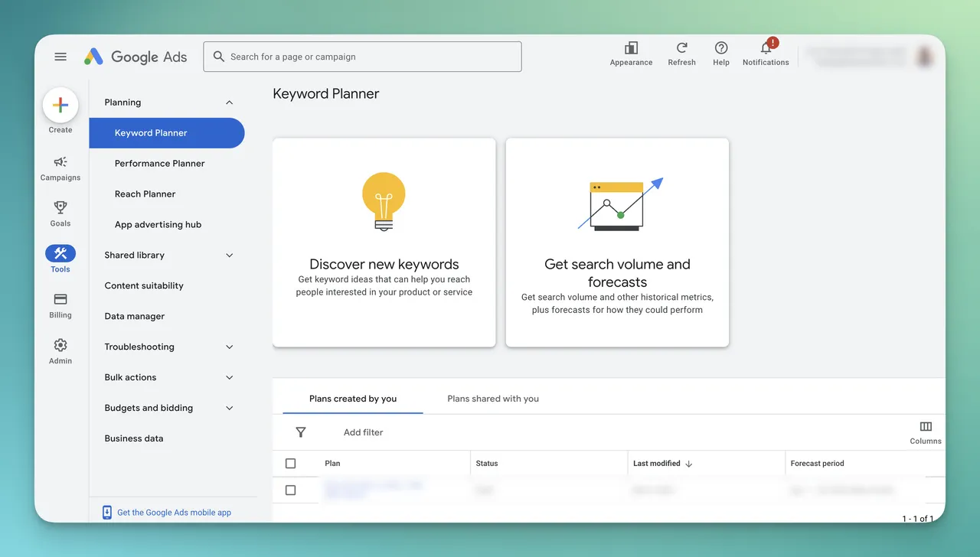Viewport: 980px width, 557px height.
Task: Open the Billing card icon
Action: 60,299
